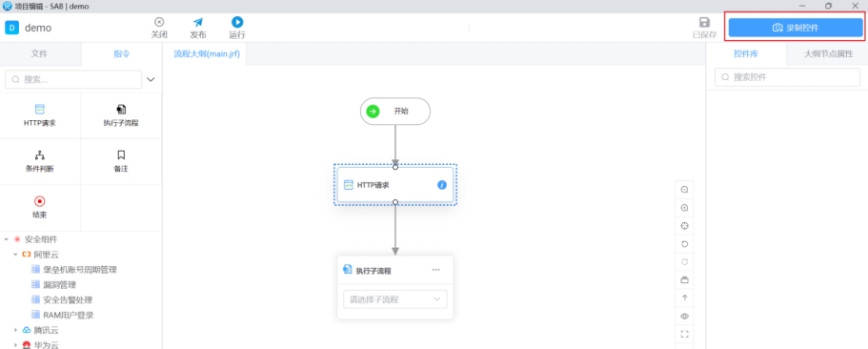Screen dimensions: 868x349
Task: Run the flow with 运行 play icon
Action: tap(237, 22)
